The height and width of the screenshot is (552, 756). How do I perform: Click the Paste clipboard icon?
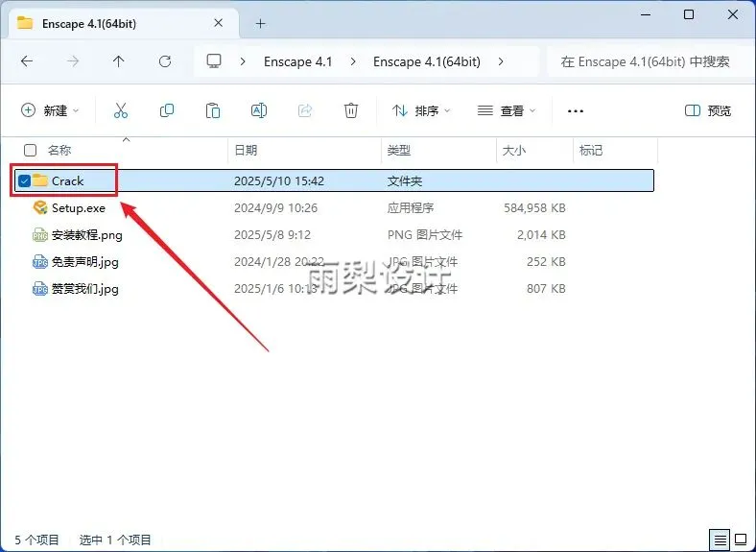click(213, 110)
